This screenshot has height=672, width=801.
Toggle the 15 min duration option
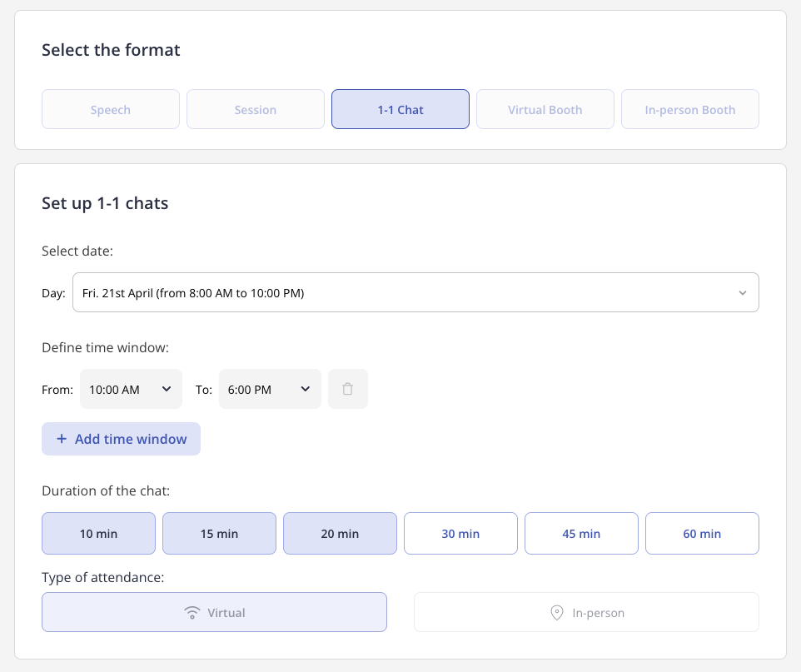(x=219, y=534)
